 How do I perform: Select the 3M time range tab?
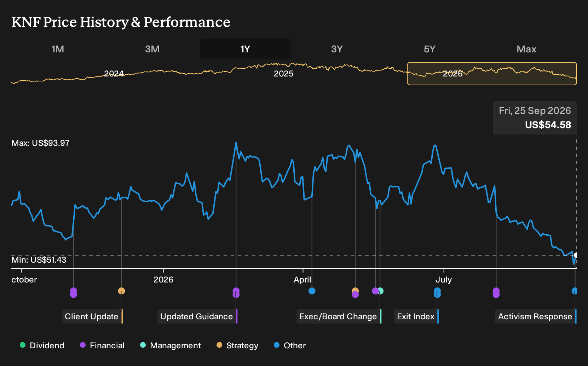tap(152, 49)
